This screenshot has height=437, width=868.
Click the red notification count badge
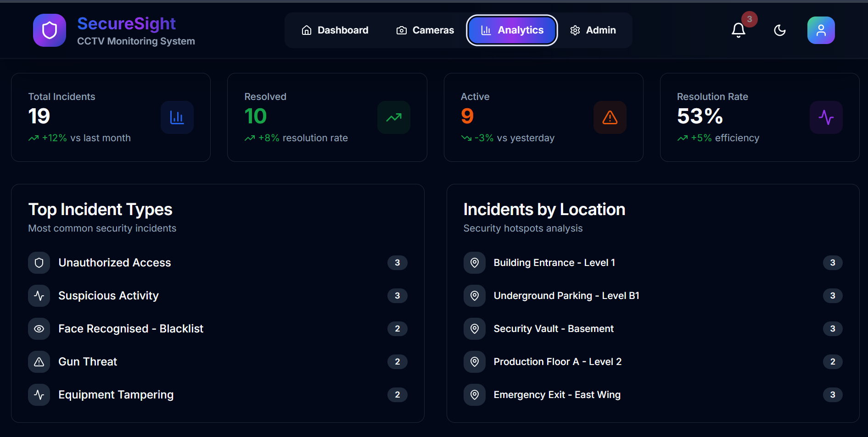tap(750, 19)
